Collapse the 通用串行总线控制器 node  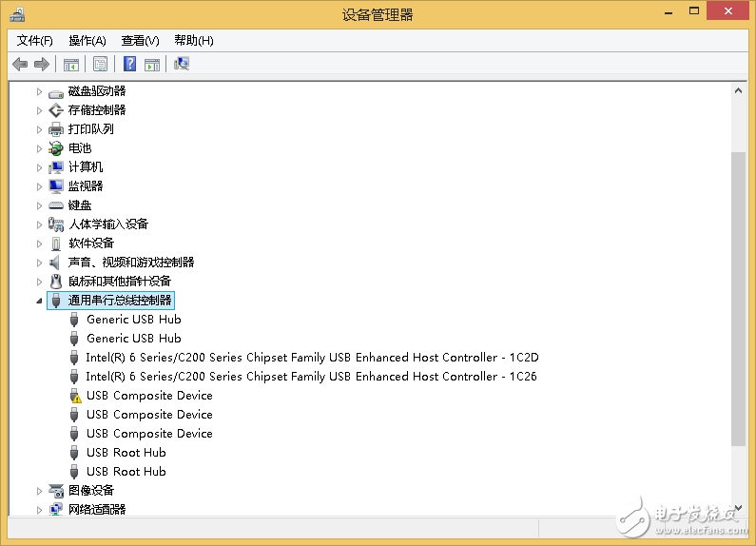tap(39, 301)
